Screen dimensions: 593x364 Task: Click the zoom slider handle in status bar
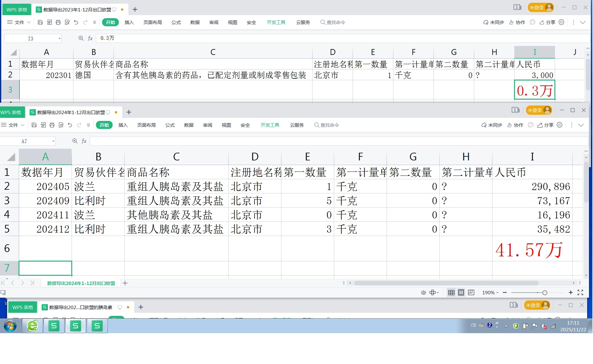[x=545, y=292]
